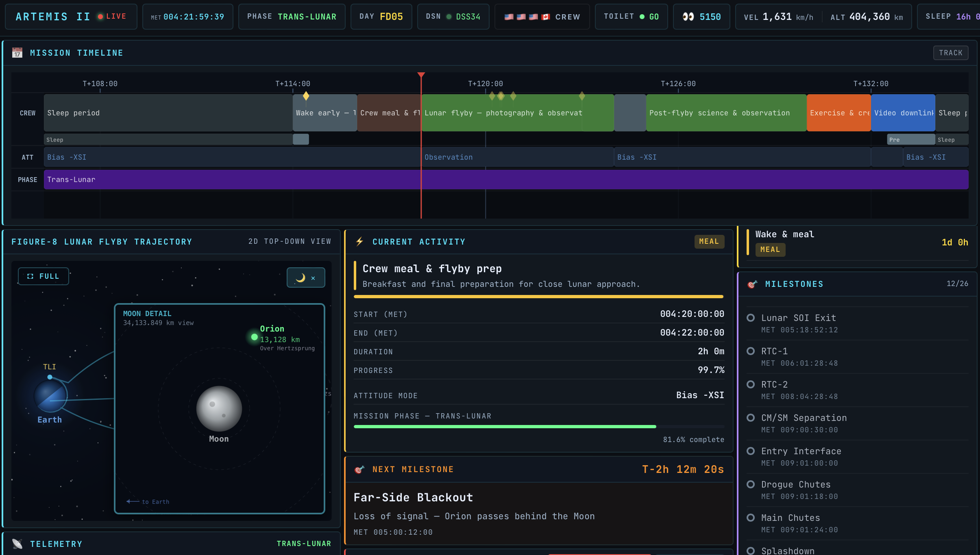Toggle the TRACK button in timeline

coord(950,53)
